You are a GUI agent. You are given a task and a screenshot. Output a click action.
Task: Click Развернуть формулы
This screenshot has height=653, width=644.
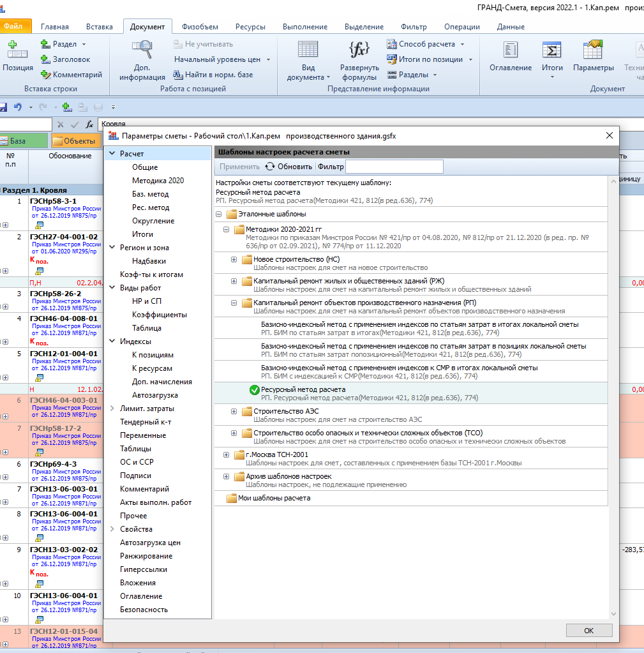coord(359,61)
